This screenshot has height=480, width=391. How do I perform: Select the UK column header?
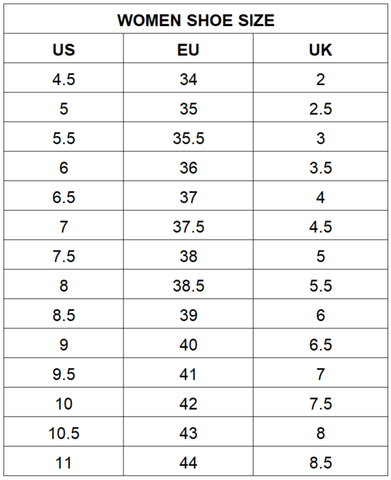[x=320, y=50]
